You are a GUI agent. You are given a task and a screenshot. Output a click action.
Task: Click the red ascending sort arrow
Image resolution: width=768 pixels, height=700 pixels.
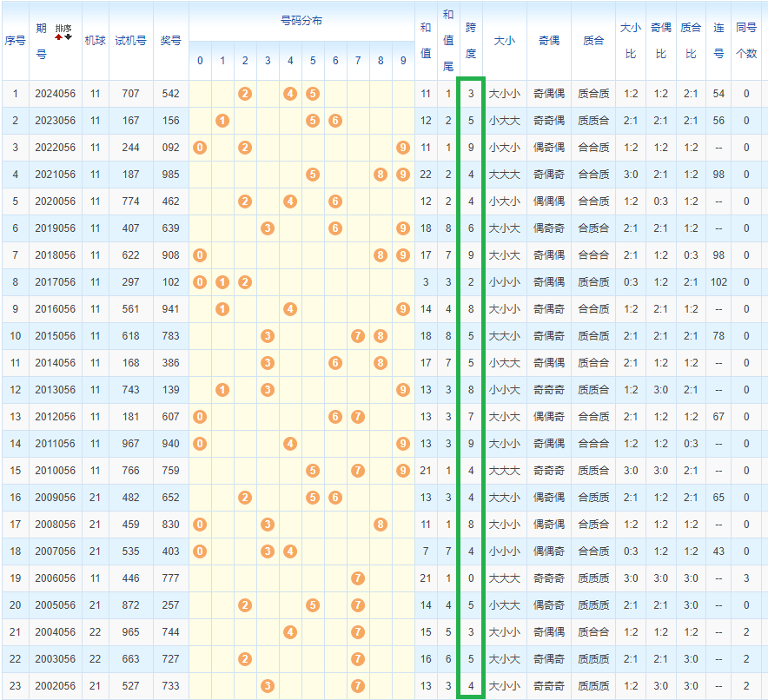(59, 37)
